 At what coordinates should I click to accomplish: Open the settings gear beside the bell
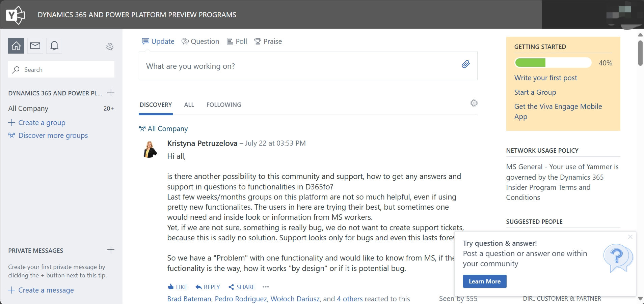click(109, 47)
